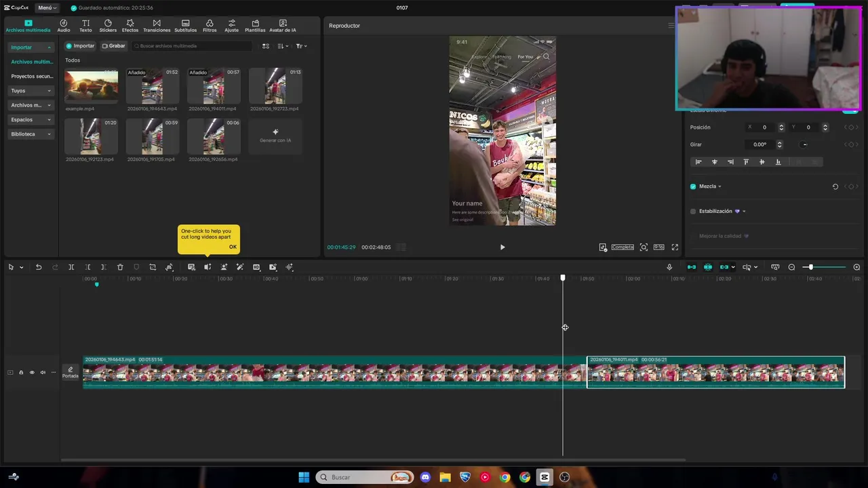
Task: Split the clip at playhead
Action: point(71,267)
